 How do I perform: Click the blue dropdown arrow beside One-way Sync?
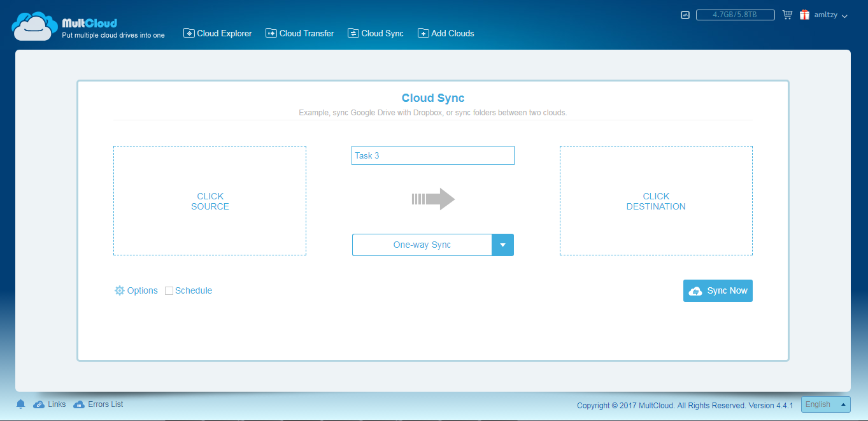(502, 245)
